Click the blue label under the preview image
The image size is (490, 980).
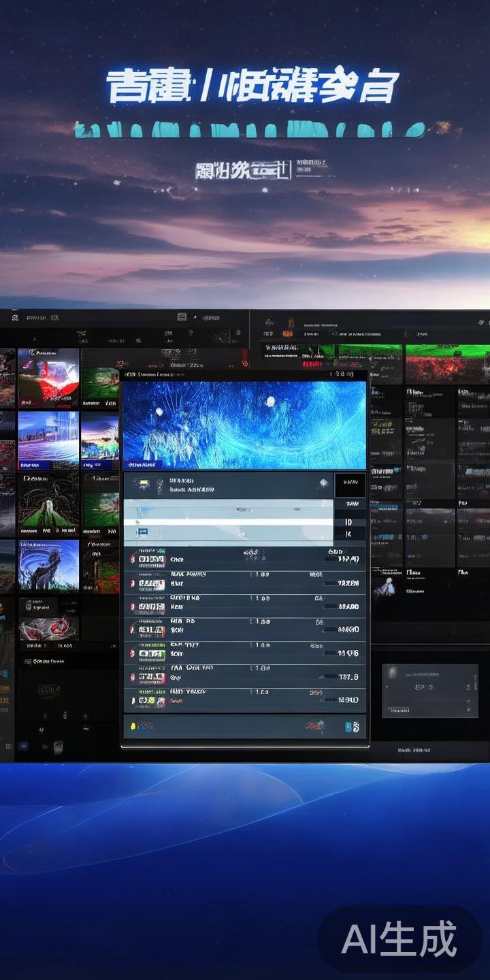141,464
